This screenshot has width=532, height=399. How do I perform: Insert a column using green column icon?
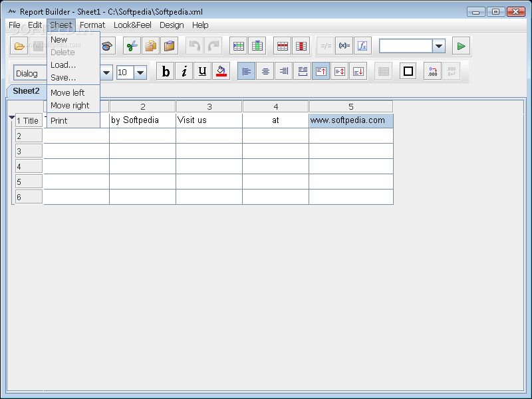click(x=257, y=46)
